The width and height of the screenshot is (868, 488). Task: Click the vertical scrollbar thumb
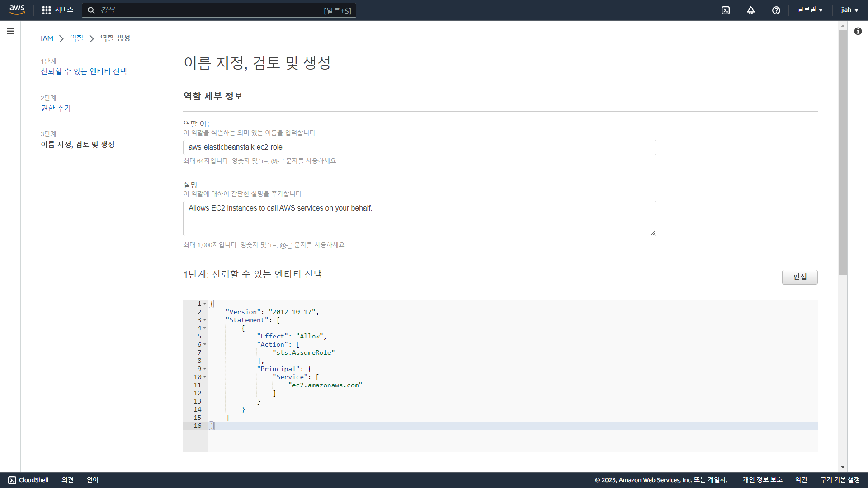[843, 153]
